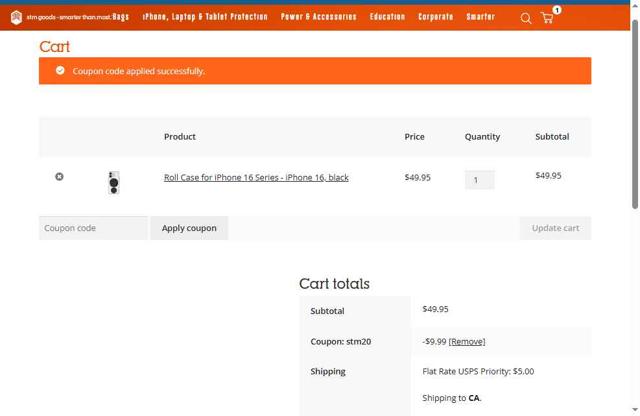This screenshot has height=416, width=640.
Task: Click the cart count badge showing 1
Action: [557, 10]
